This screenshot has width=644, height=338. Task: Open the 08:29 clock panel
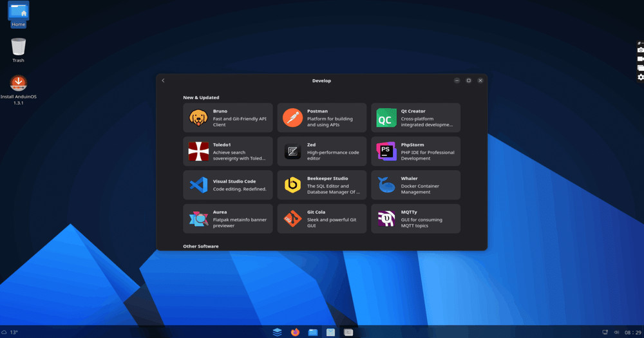633,333
